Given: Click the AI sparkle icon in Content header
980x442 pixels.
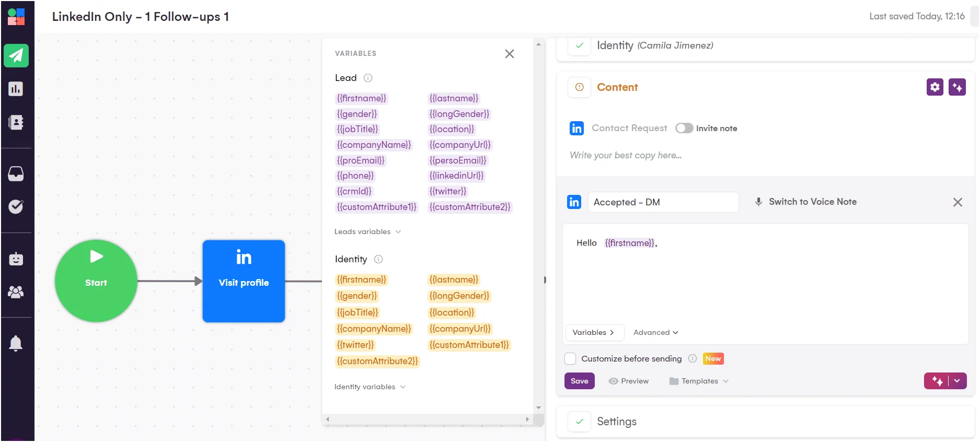Looking at the screenshot, I should pos(958,87).
